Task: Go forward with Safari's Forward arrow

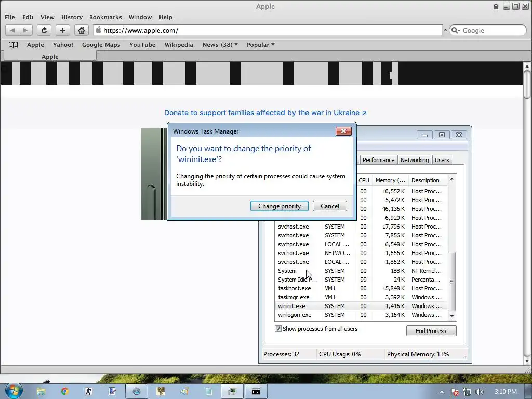Action: (25, 30)
